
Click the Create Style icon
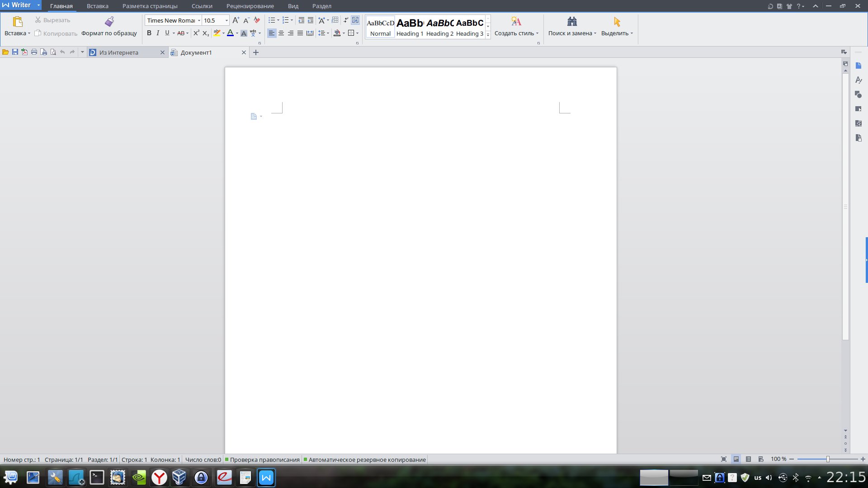516,22
